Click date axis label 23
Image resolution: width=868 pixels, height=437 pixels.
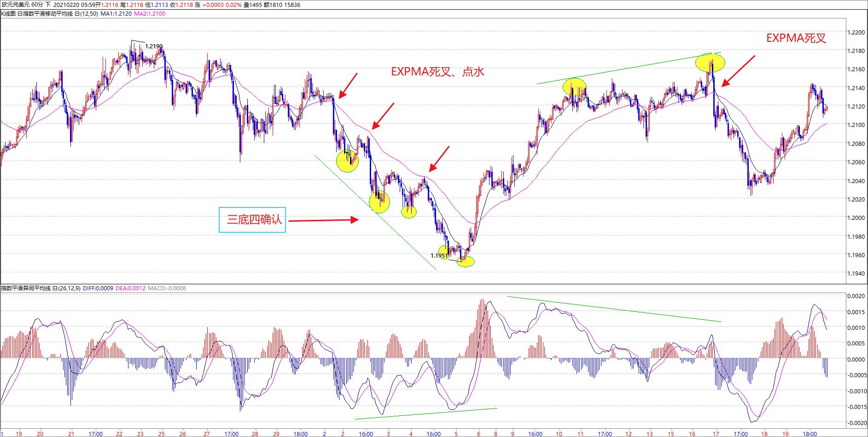140,433
